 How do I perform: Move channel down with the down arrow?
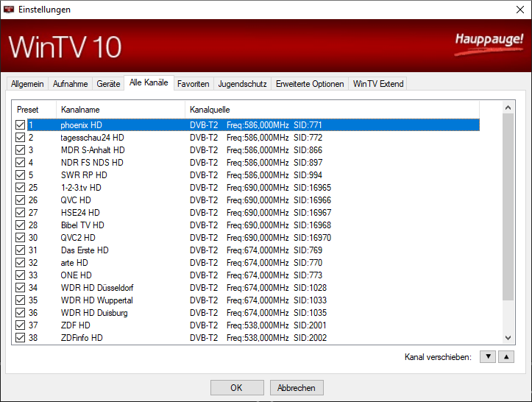click(487, 357)
